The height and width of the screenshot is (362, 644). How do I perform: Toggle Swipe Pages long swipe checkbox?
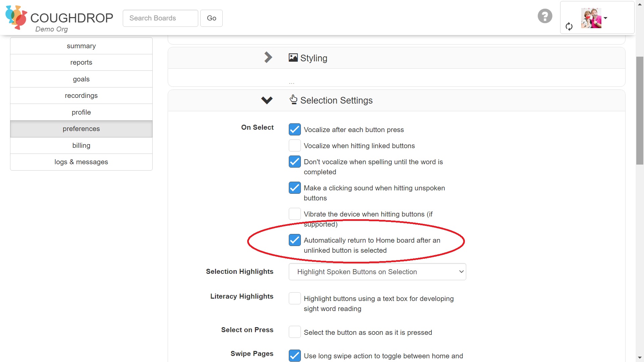coord(294,356)
